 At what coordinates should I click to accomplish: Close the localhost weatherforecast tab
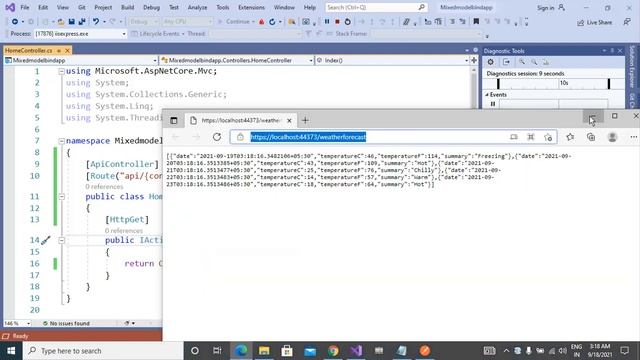(x=289, y=120)
